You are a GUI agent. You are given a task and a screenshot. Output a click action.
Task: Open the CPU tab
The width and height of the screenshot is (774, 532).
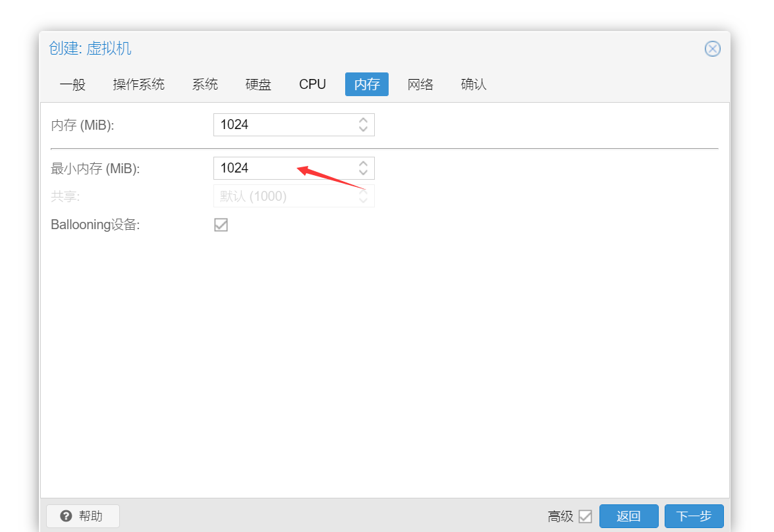pyautogui.click(x=312, y=84)
